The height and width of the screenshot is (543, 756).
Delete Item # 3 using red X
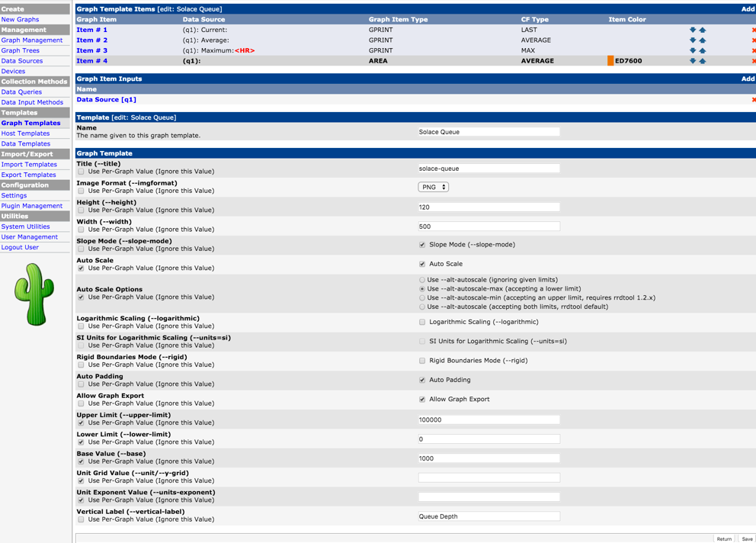753,50
